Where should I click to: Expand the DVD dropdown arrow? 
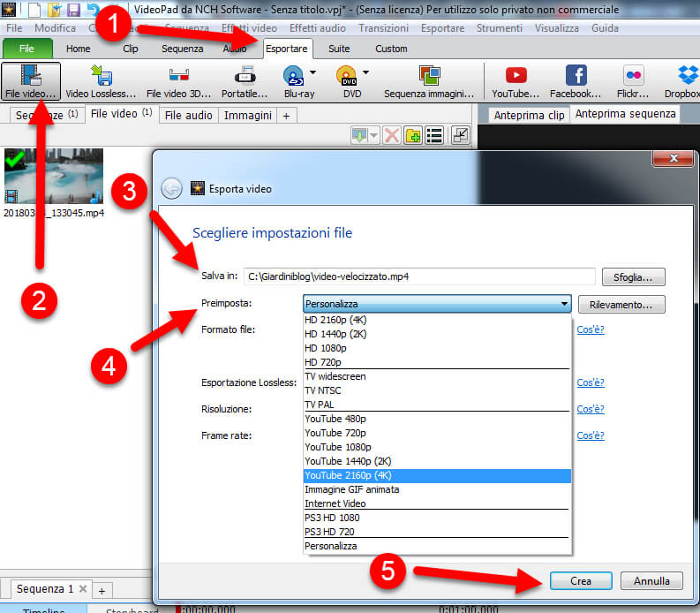pyautogui.click(x=366, y=72)
